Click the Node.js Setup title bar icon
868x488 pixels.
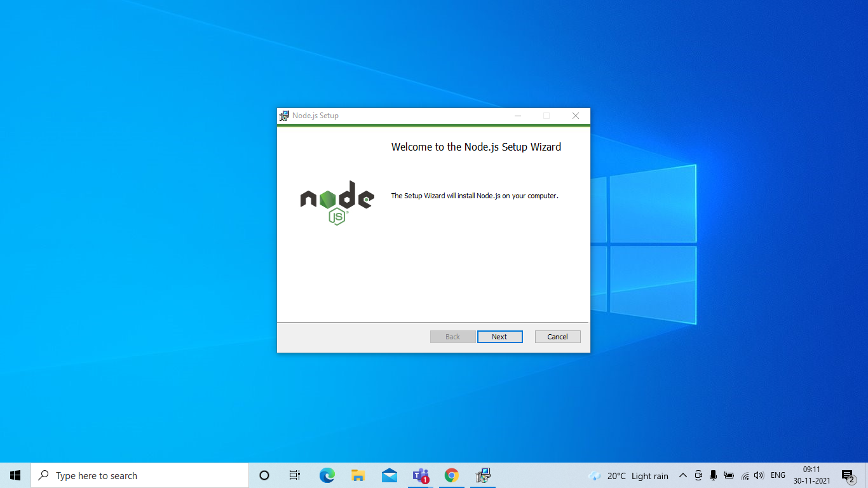click(x=284, y=116)
